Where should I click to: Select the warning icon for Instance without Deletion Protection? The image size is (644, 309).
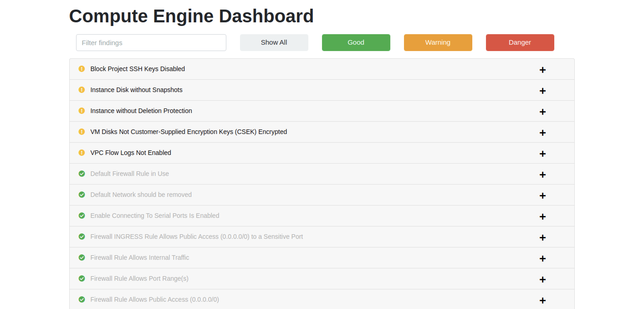click(82, 111)
